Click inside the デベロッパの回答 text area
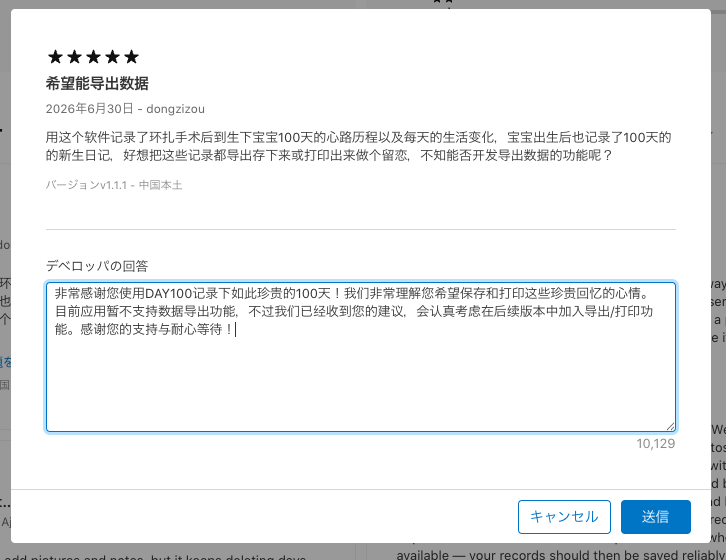Viewport: 726px width, 560px height. pos(361,357)
